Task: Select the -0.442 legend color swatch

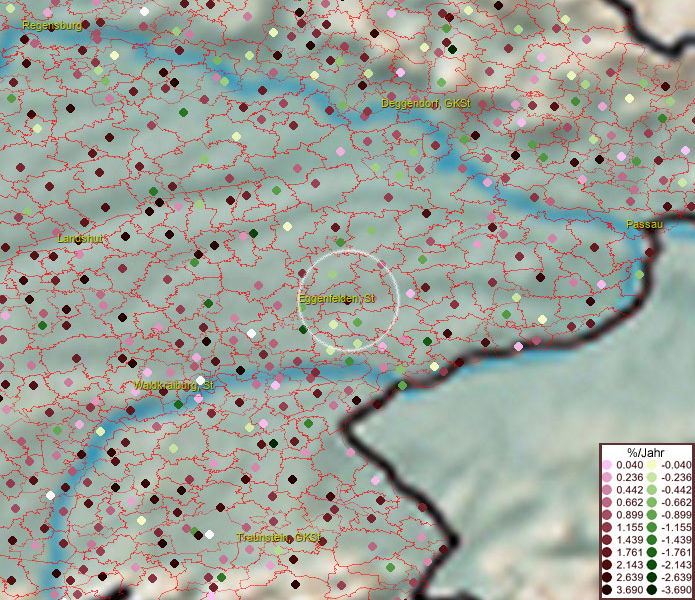Action: coord(650,491)
